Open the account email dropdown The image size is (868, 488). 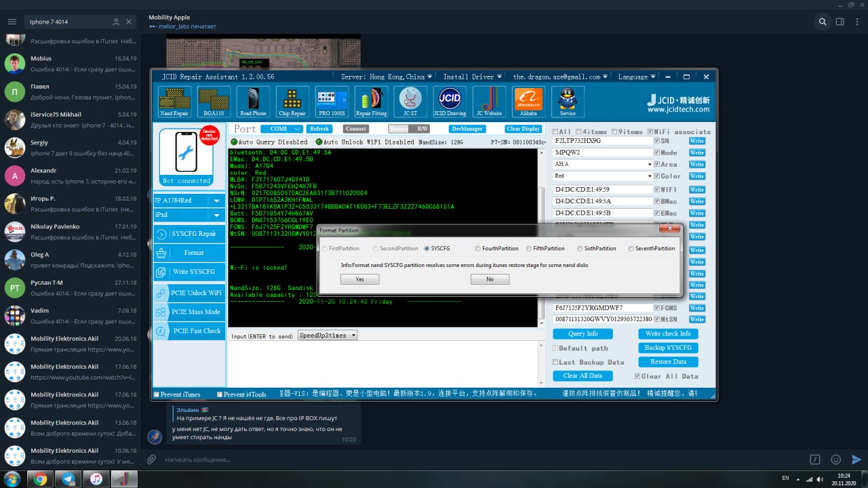560,77
